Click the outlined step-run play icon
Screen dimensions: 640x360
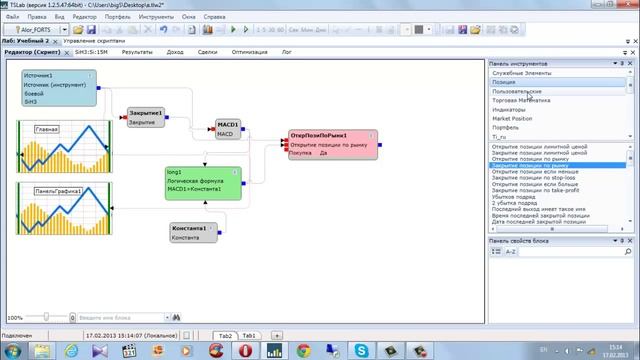(246, 30)
